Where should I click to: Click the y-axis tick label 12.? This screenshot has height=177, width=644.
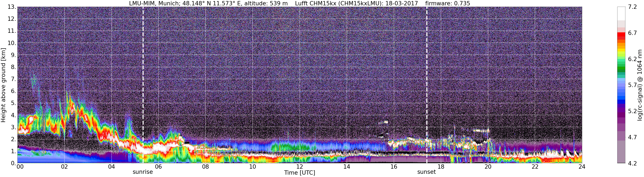pyautogui.click(x=12, y=19)
